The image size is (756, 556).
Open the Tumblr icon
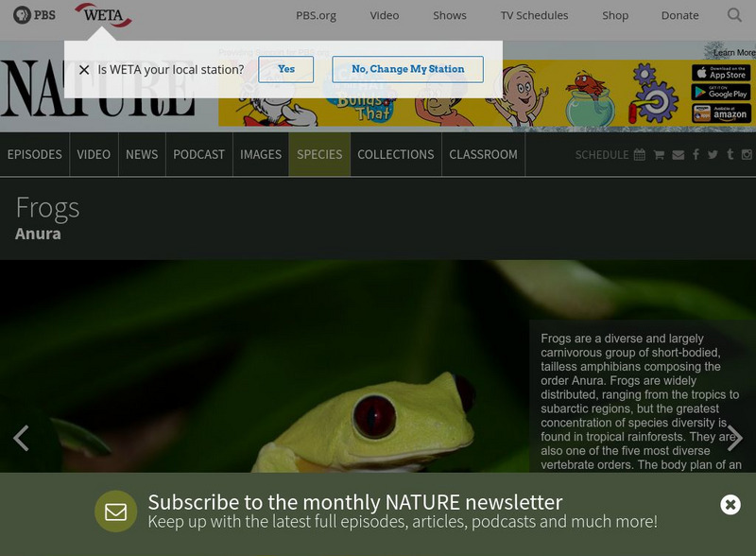pyautogui.click(x=730, y=154)
